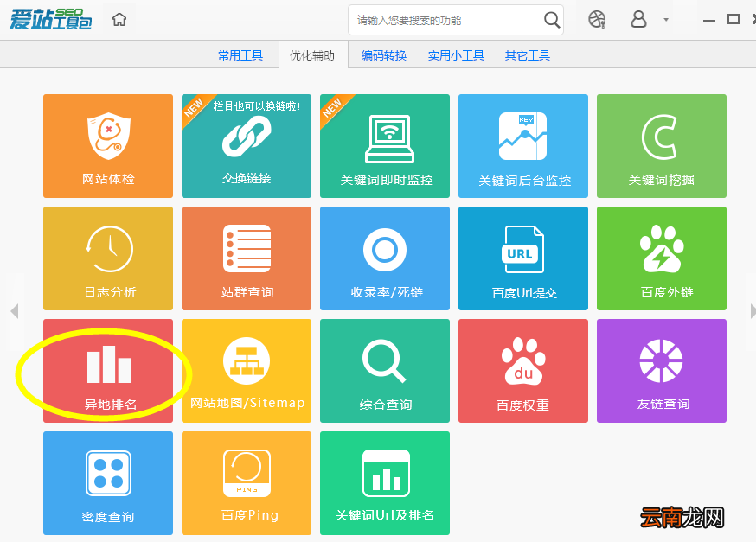The image size is (756, 542).
Task: Launch the 异地排名 remote ranking tool
Action: [x=108, y=371]
